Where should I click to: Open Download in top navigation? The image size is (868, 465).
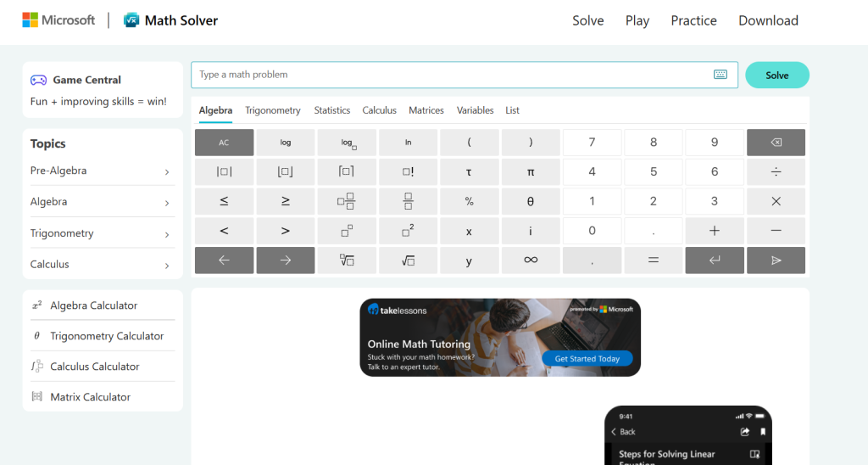point(768,20)
